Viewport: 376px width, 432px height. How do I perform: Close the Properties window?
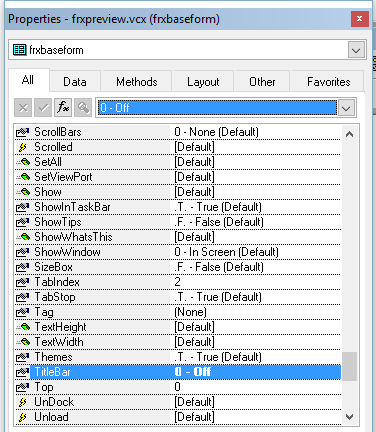point(360,19)
